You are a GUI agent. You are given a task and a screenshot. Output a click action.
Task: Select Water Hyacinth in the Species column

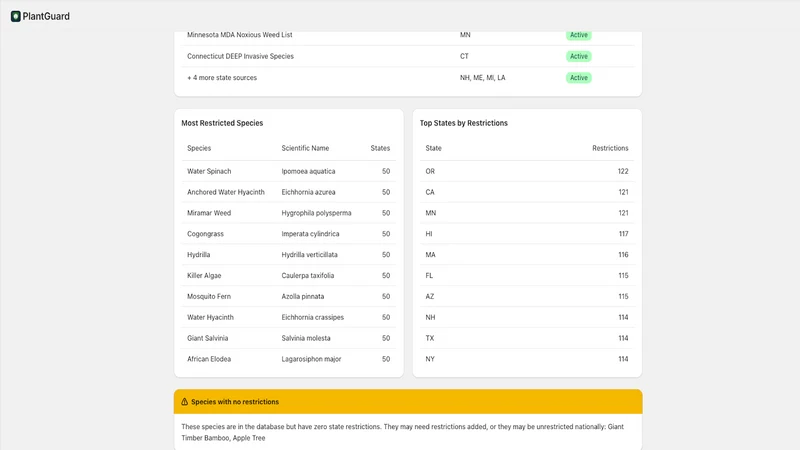210,317
